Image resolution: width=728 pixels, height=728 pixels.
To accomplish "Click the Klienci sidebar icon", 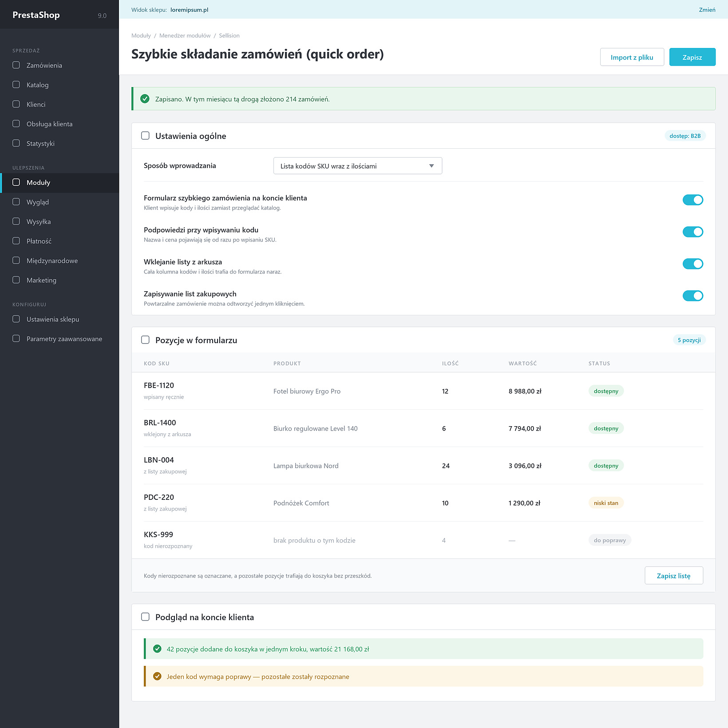I will pos(16,104).
